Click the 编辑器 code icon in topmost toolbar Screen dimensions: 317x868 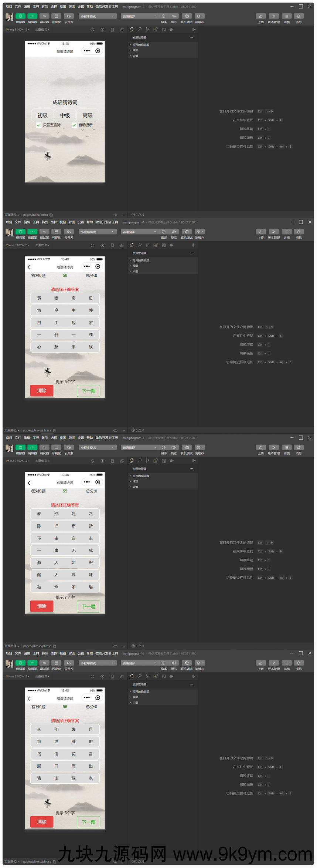pos(33,16)
